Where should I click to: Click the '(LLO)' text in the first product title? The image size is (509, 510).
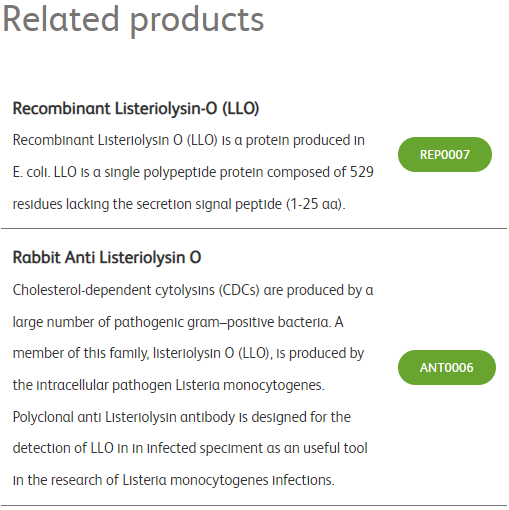tap(240, 109)
